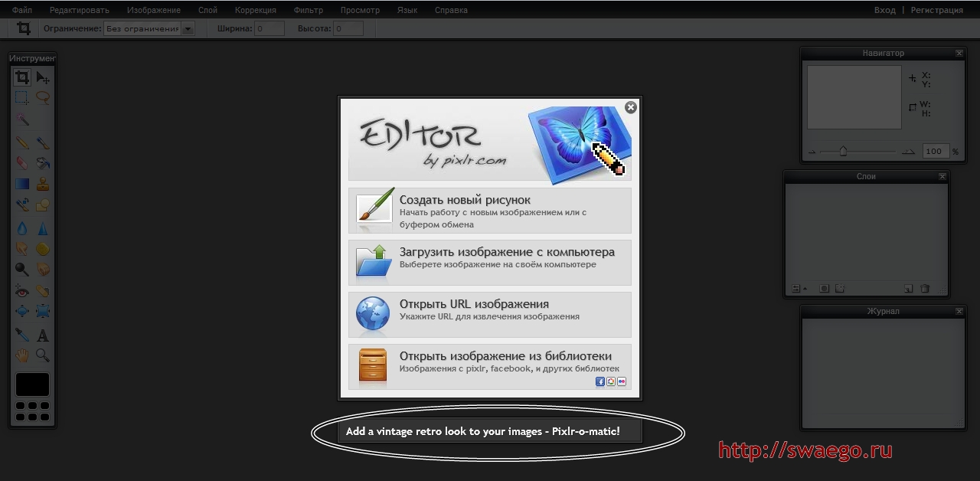
Task: Select the Sharpen cone tool
Action: click(x=43, y=227)
